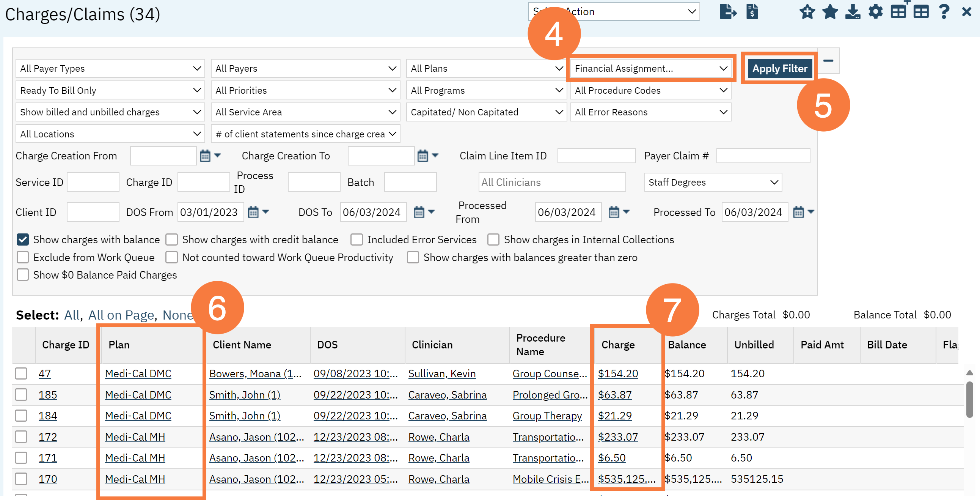The width and height of the screenshot is (980, 501).
Task: Click into the Client ID input field
Action: tap(93, 212)
